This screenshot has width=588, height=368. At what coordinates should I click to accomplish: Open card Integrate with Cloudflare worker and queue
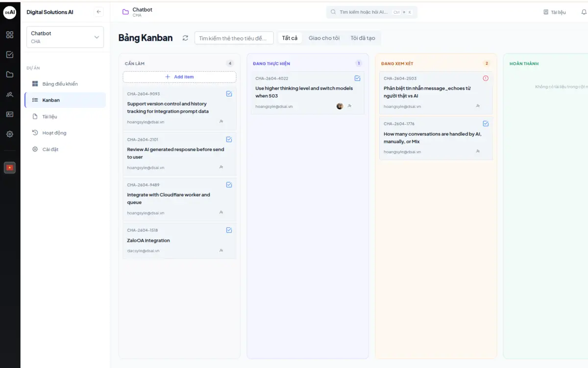[x=179, y=199]
